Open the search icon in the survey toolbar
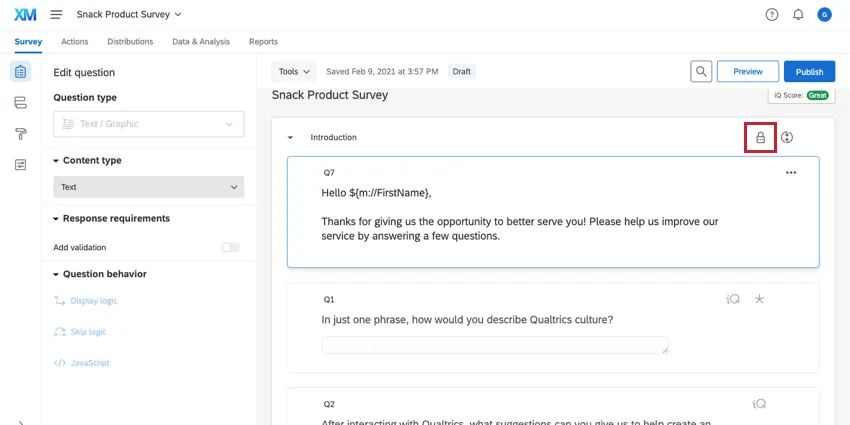Screen dimensions: 850x425 pyautogui.click(x=702, y=72)
